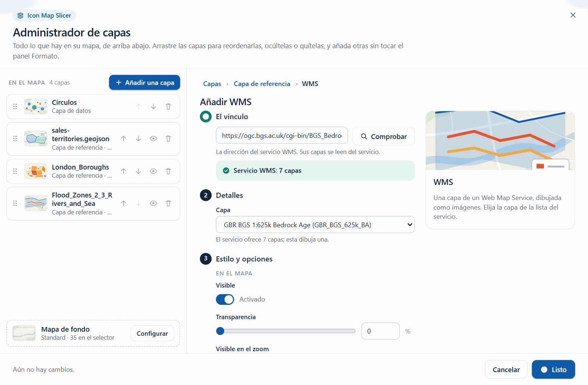Delete the Círculos layer with trash icon
The image size is (588, 385).
pos(168,107)
